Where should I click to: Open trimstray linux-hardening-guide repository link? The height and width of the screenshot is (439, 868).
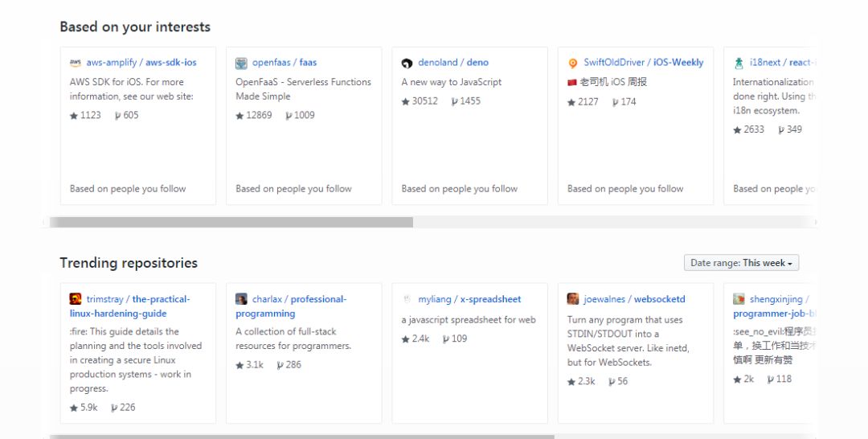(x=130, y=306)
